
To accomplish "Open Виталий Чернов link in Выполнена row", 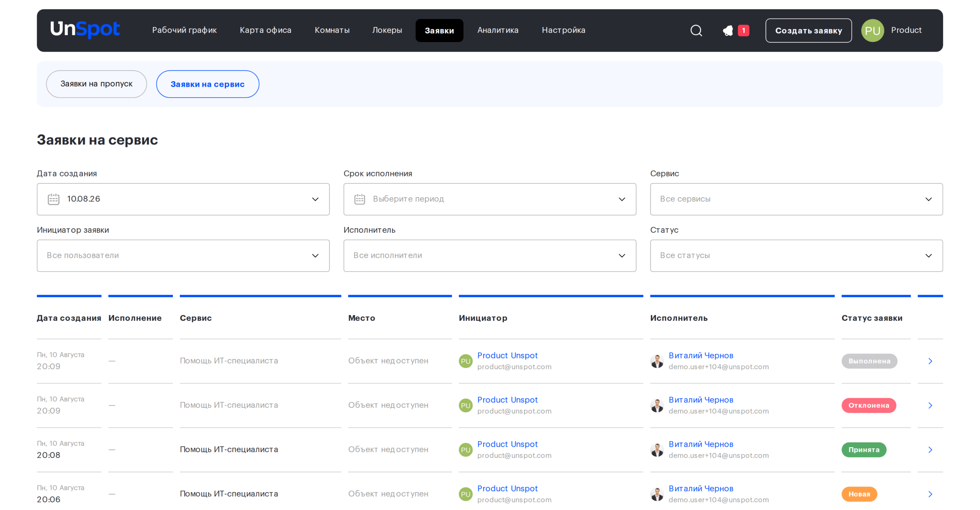I will coord(701,355).
